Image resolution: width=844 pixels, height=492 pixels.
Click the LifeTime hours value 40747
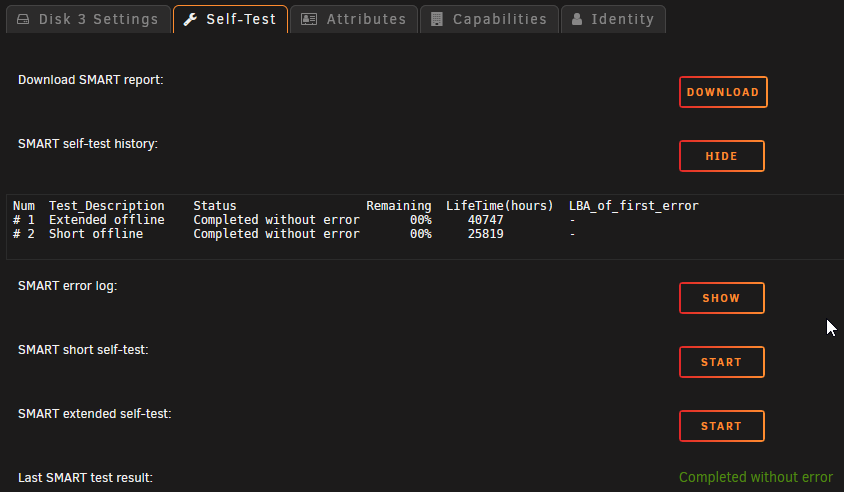point(486,220)
